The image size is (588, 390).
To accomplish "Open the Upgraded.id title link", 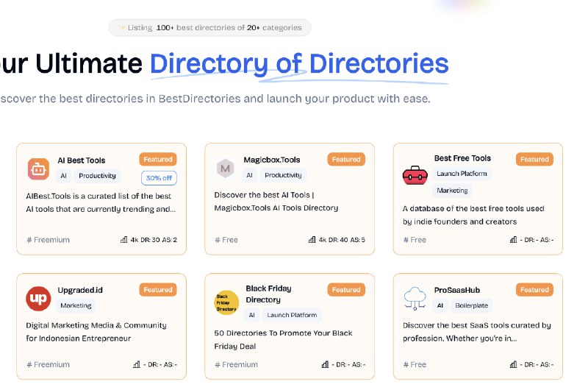I will tap(80, 290).
